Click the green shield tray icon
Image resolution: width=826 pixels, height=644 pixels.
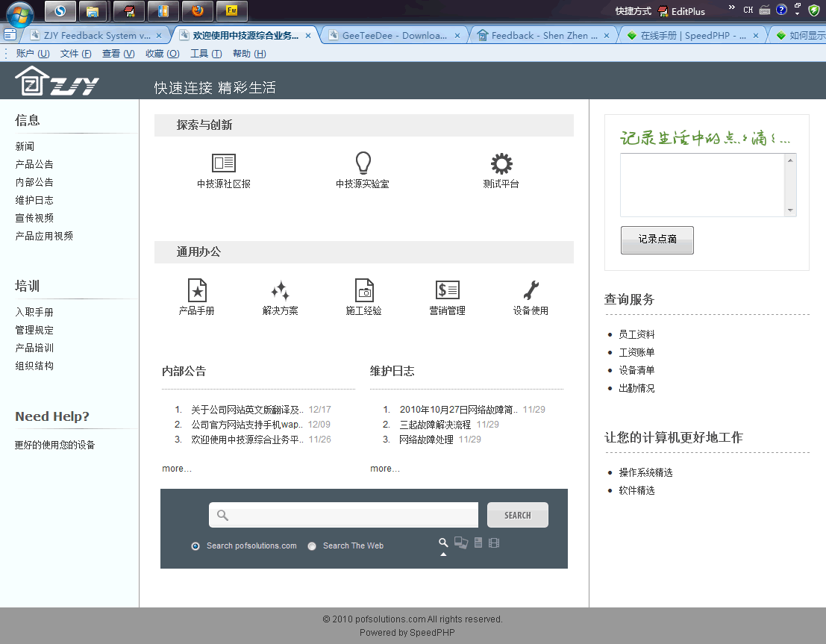click(814, 10)
